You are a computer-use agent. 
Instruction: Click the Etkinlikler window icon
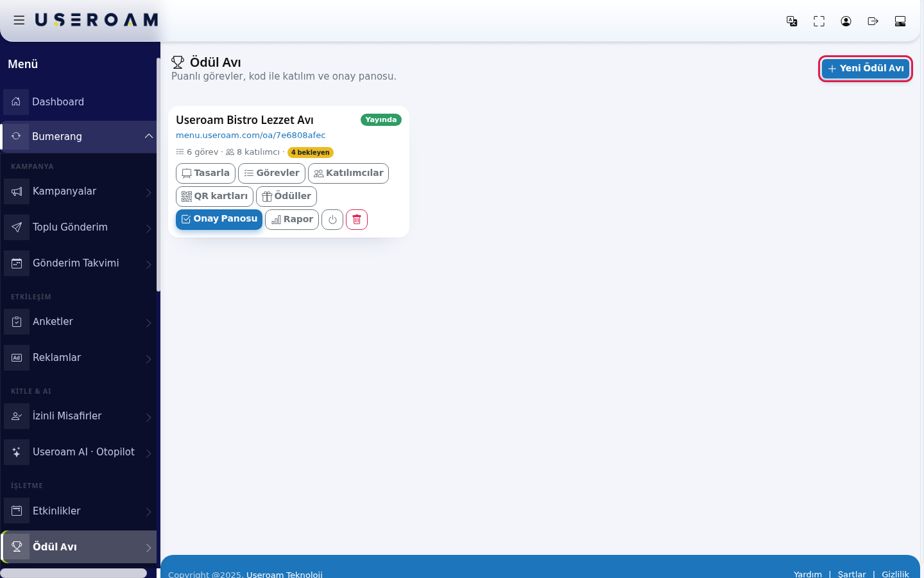point(17,511)
